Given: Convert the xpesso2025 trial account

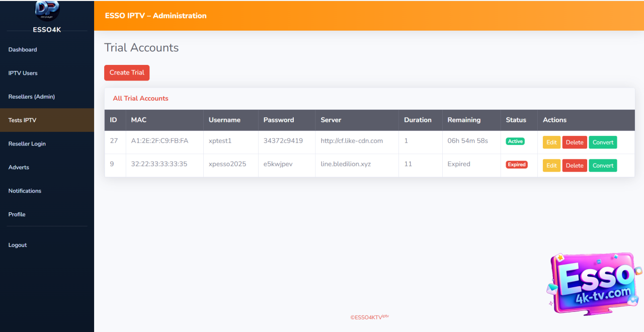Looking at the screenshot, I should 603,165.
